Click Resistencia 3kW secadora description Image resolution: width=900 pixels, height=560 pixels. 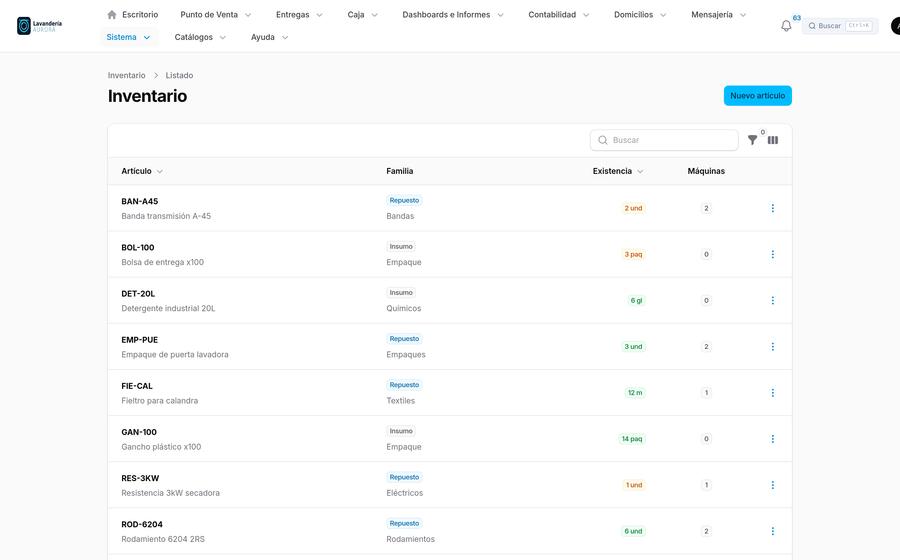(x=170, y=493)
